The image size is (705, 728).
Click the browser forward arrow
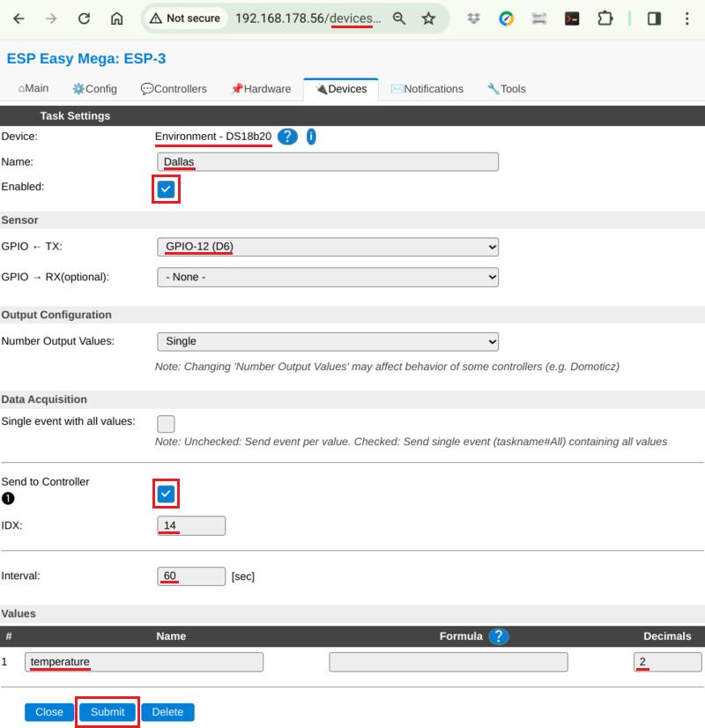[51, 19]
